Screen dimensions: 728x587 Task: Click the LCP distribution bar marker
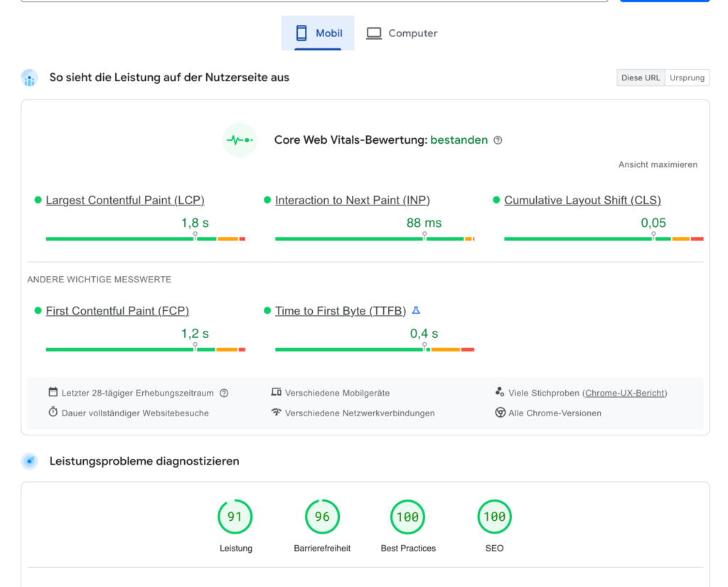pos(196,236)
